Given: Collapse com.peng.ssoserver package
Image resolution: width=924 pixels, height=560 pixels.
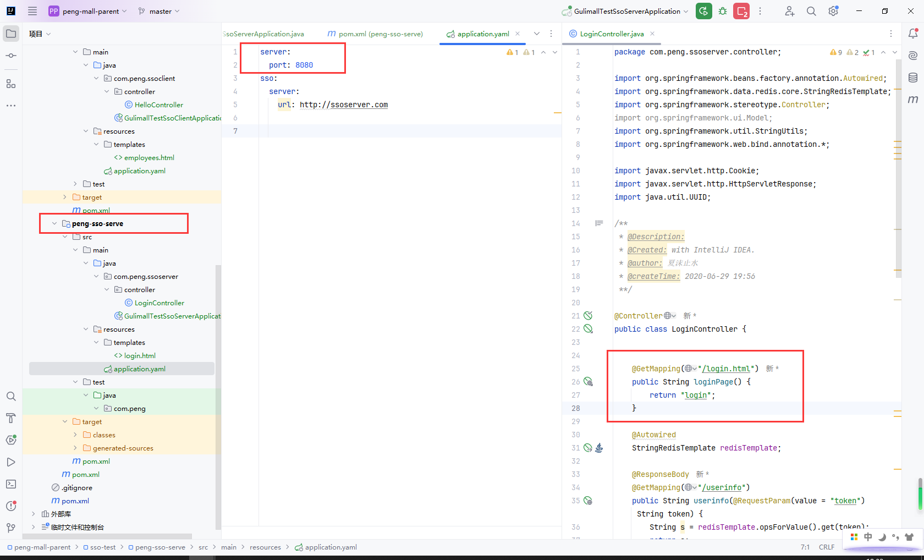Looking at the screenshot, I should coord(96,276).
